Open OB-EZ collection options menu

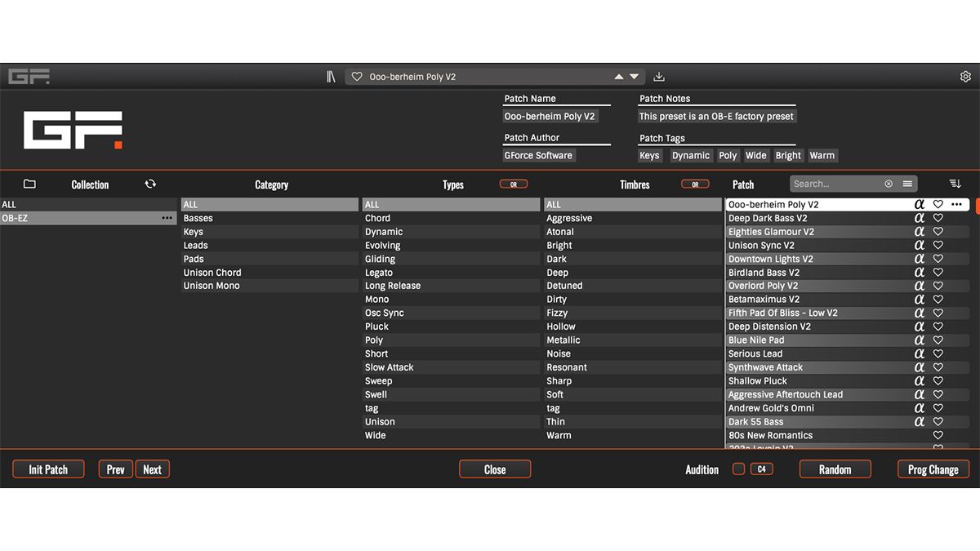[167, 218]
